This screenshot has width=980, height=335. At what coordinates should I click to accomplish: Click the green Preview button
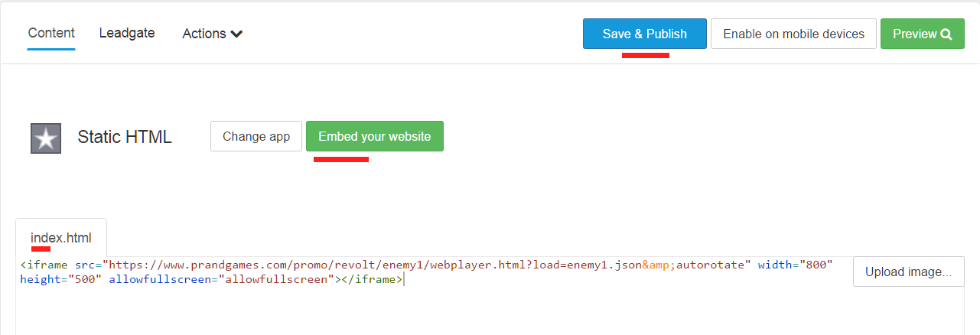(922, 34)
